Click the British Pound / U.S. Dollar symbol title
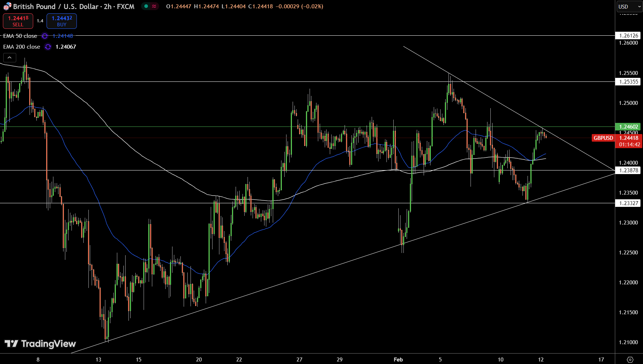The image size is (643, 364). 74,6
